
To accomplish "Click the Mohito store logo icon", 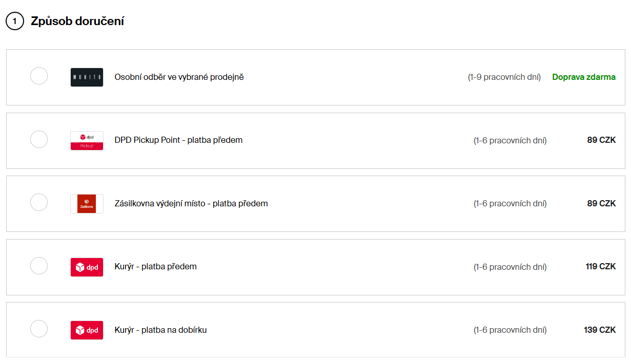I will 87,77.
